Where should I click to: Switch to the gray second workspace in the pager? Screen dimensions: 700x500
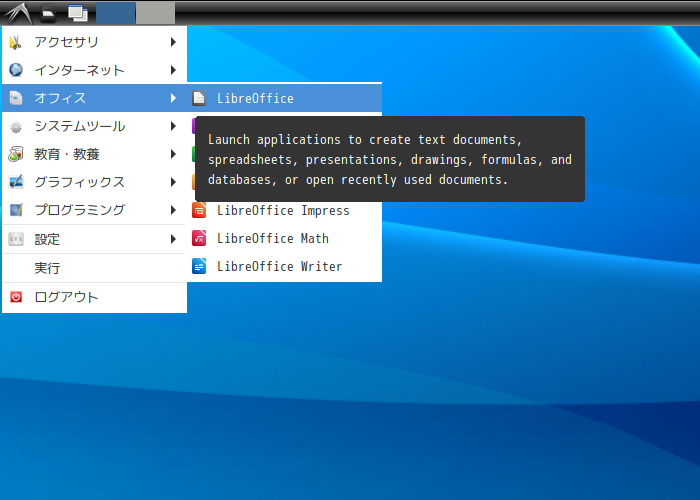(x=155, y=13)
